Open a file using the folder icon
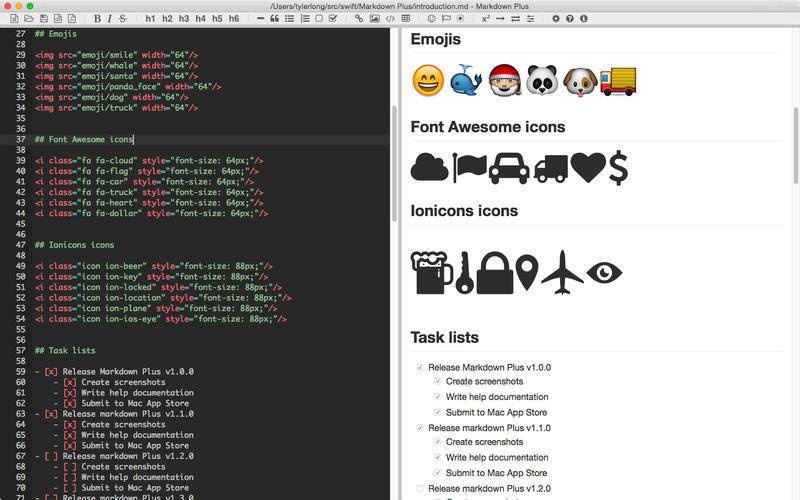Screen dimensions: 800x500 click(29, 18)
